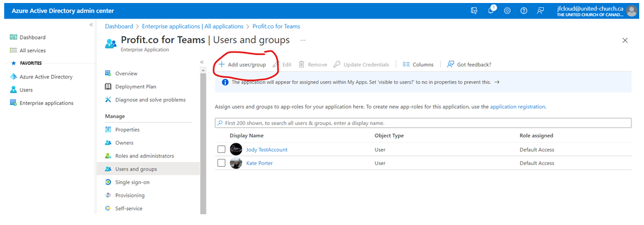Click the display name search box
The image size is (644, 225).
(423, 123)
